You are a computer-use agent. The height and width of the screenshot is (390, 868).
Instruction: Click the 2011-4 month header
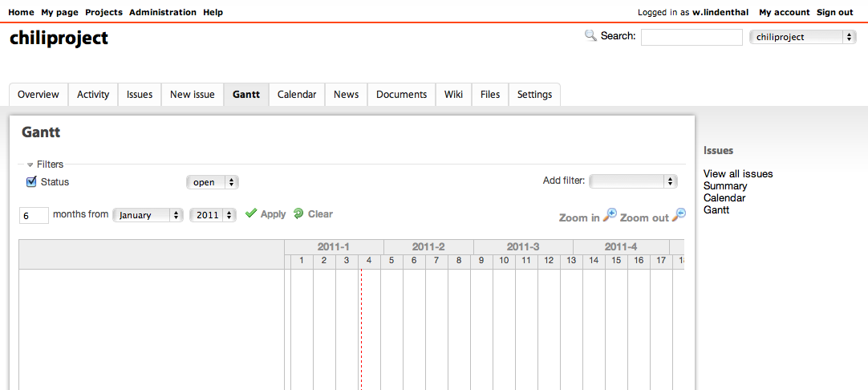pyautogui.click(x=621, y=247)
